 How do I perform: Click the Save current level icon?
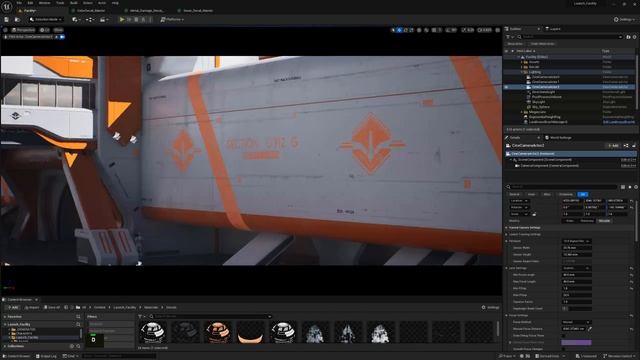[7, 20]
